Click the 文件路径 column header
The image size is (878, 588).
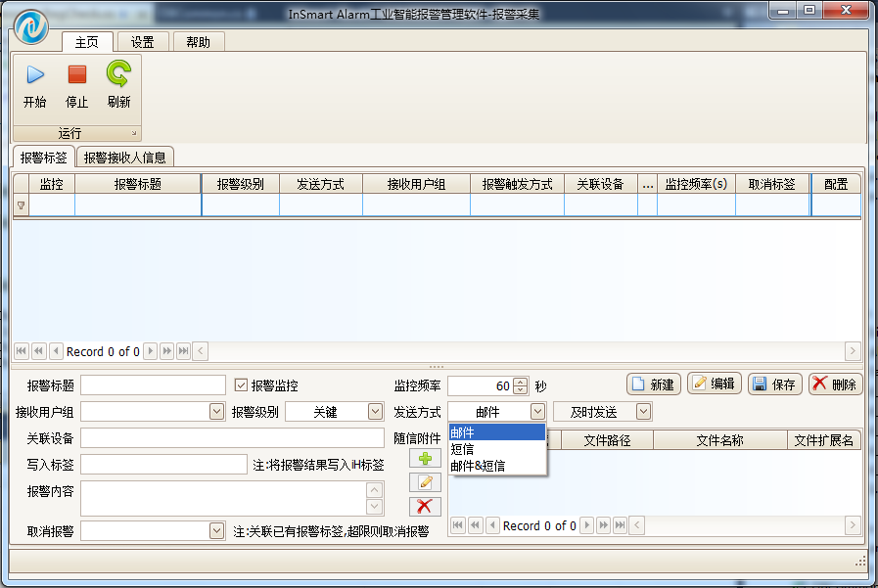click(x=608, y=440)
